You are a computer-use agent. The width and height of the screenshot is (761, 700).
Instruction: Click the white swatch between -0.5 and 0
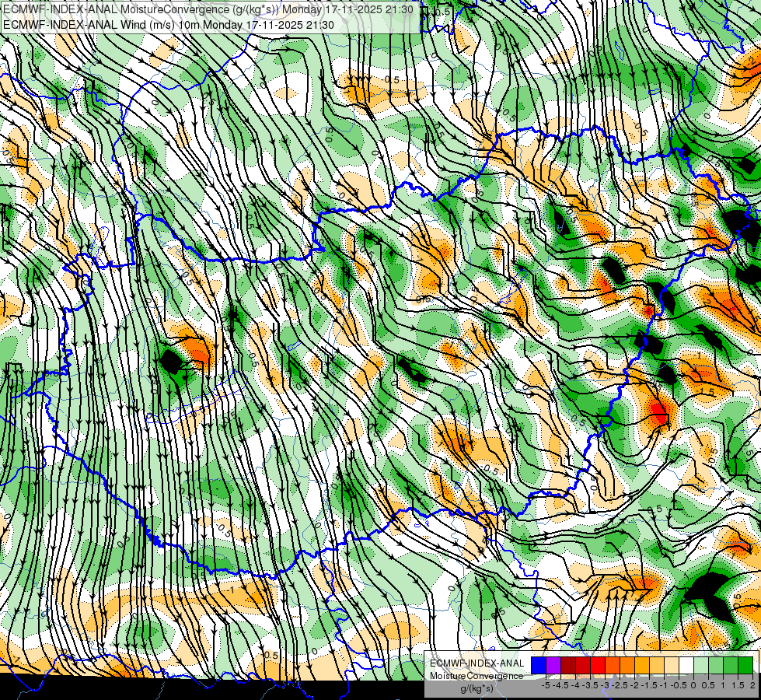click(x=686, y=665)
